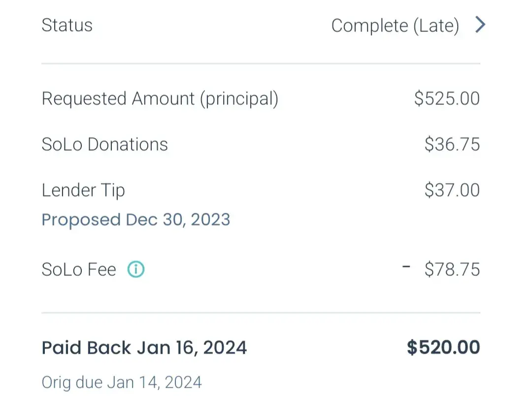532x399 pixels.
Task: Click the divider line below Status
Action: (261, 64)
